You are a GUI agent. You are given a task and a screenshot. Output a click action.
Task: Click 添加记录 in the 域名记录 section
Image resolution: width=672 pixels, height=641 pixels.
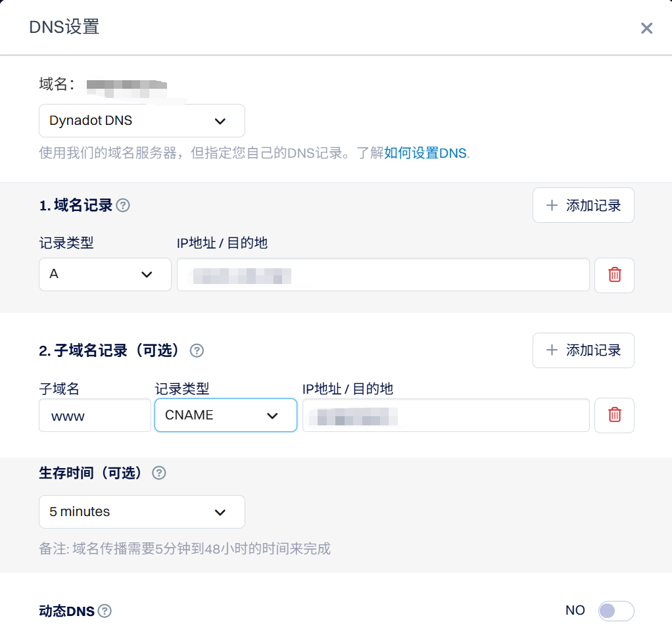click(x=583, y=205)
